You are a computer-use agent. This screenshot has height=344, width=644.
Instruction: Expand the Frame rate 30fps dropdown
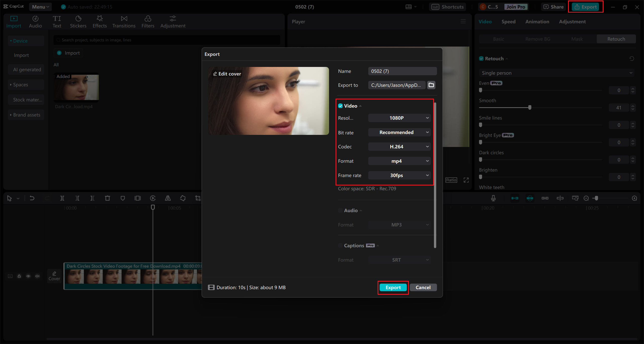click(399, 175)
